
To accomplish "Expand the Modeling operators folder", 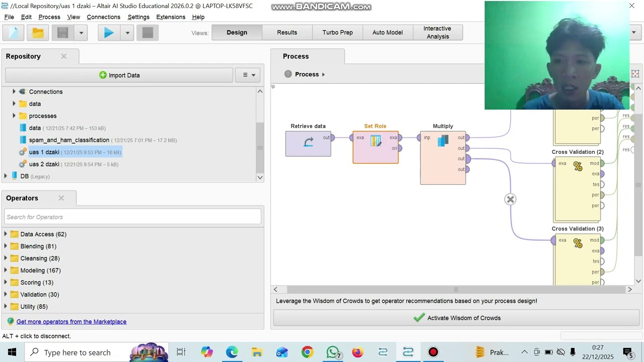I will pos(6,270).
